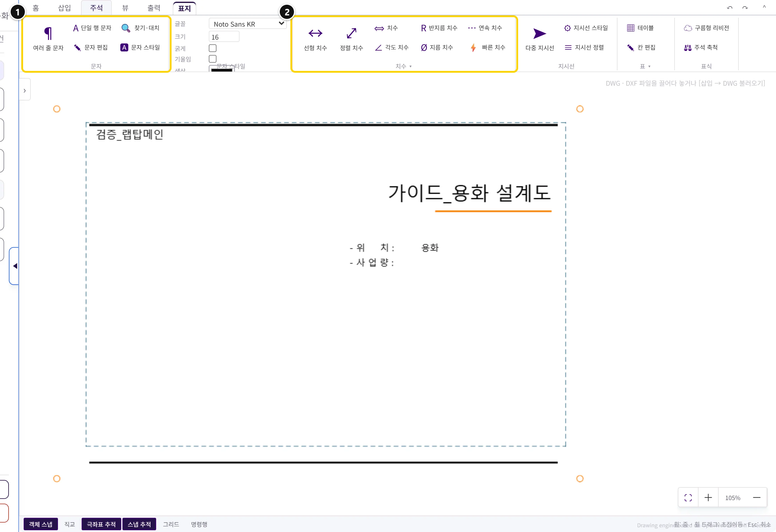The width and height of the screenshot is (776, 532).
Task: Switch to the 삽입 tab
Action: coord(64,8)
